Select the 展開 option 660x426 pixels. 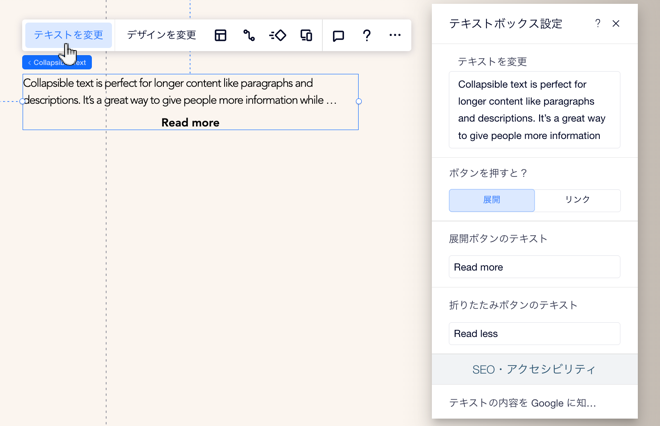pyautogui.click(x=492, y=200)
